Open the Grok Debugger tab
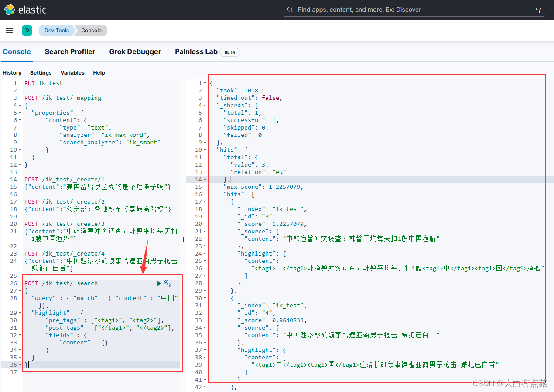554x392 pixels. point(135,51)
